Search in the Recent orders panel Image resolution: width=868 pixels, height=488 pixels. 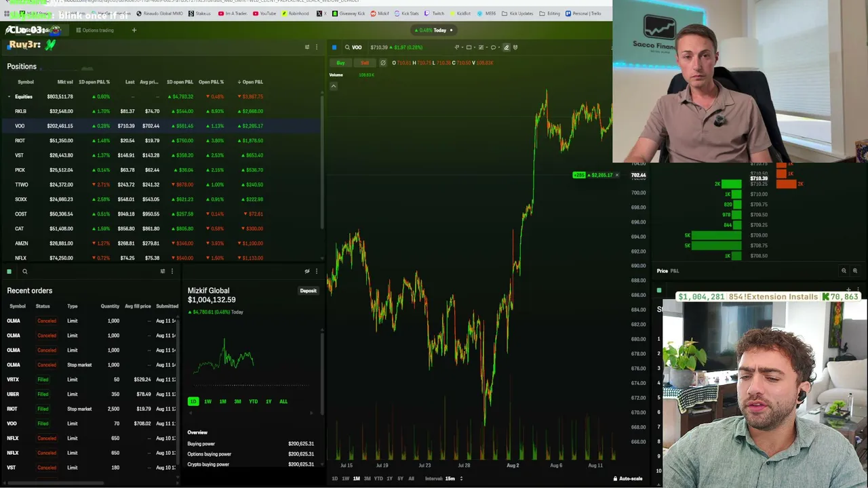click(24, 272)
